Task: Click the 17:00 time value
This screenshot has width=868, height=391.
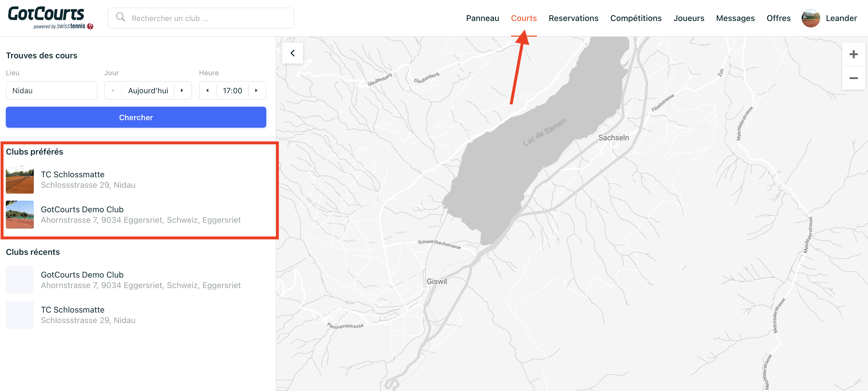Action: [232, 90]
